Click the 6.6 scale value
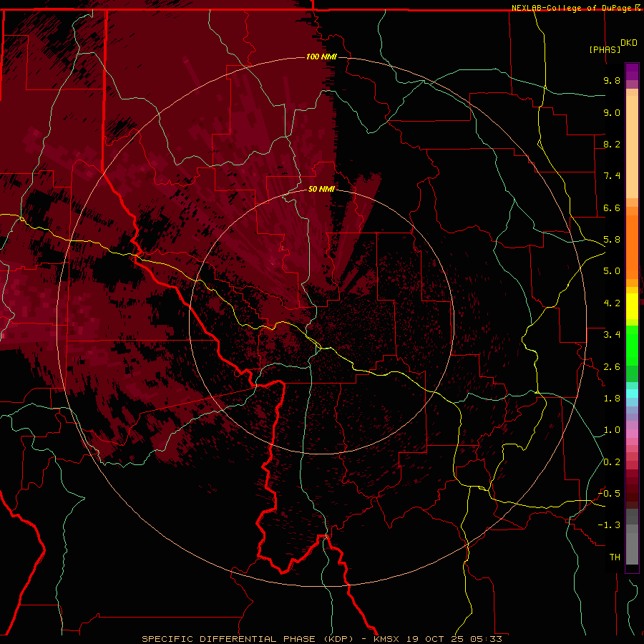The width and height of the screenshot is (644, 644). (x=612, y=208)
